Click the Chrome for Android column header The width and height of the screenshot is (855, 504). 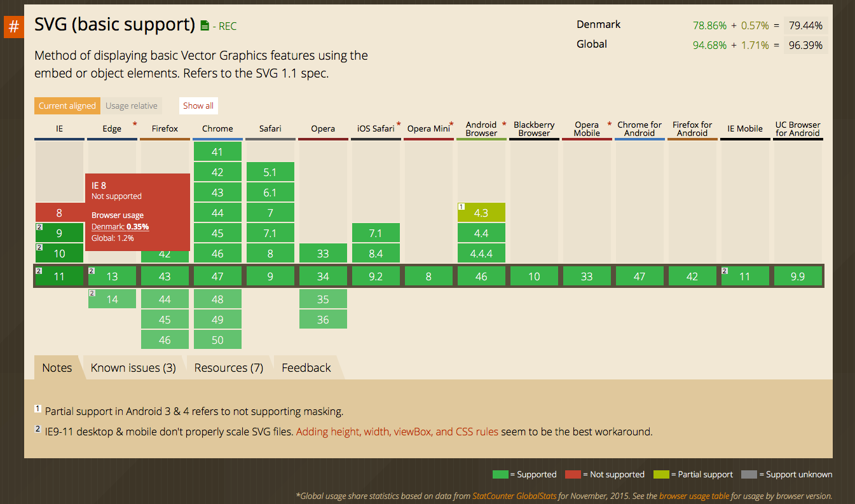640,129
